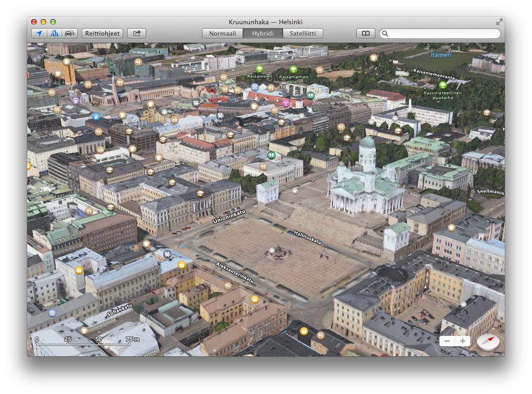Select the Hybridi map view
532x394 pixels.
pos(263,33)
